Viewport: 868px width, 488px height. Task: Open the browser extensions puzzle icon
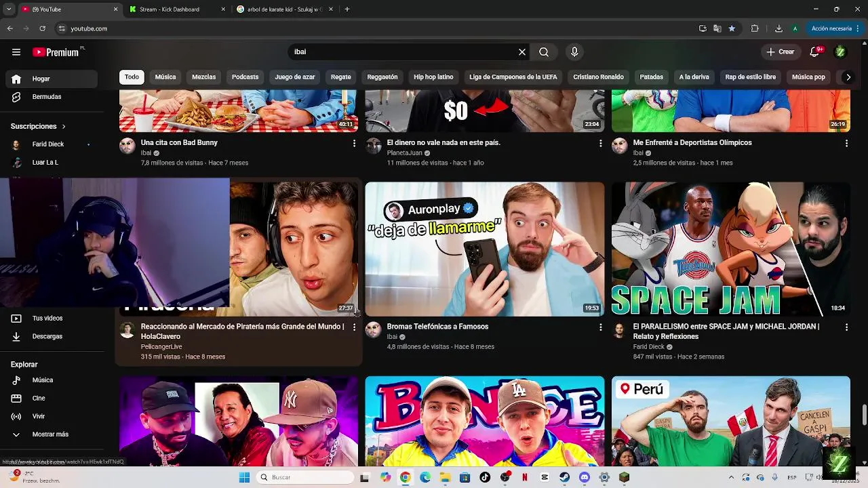point(755,28)
